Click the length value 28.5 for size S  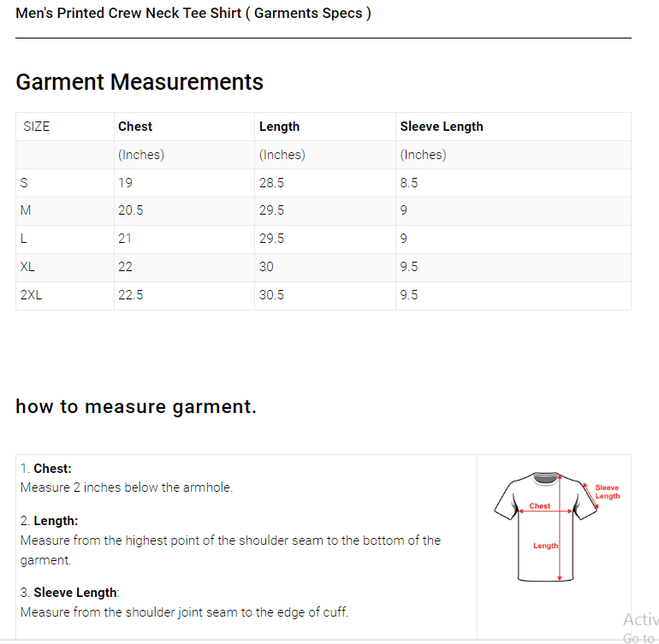pos(271,183)
